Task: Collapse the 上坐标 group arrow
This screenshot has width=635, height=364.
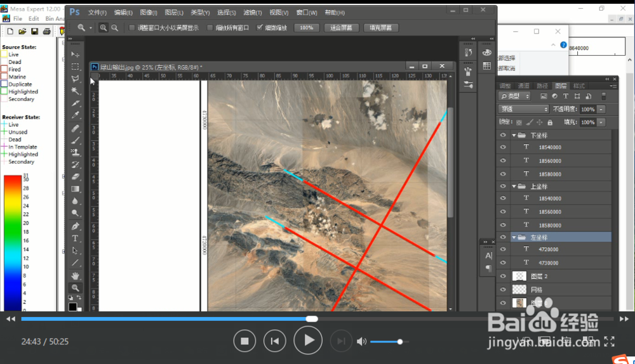Action: [x=514, y=186]
